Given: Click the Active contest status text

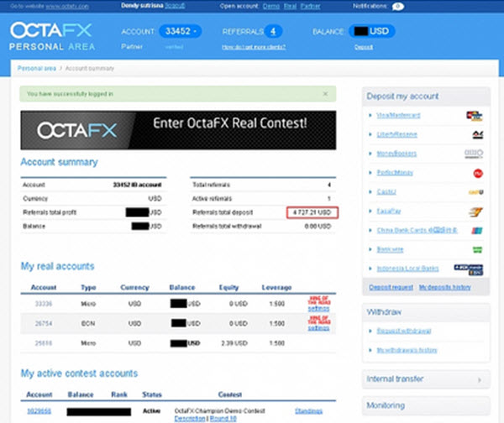Looking at the screenshot, I should pyautogui.click(x=151, y=411).
